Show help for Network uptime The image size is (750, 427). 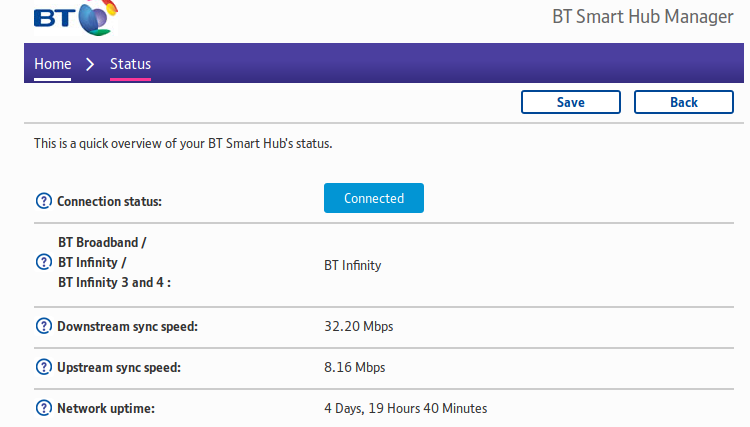[43, 408]
